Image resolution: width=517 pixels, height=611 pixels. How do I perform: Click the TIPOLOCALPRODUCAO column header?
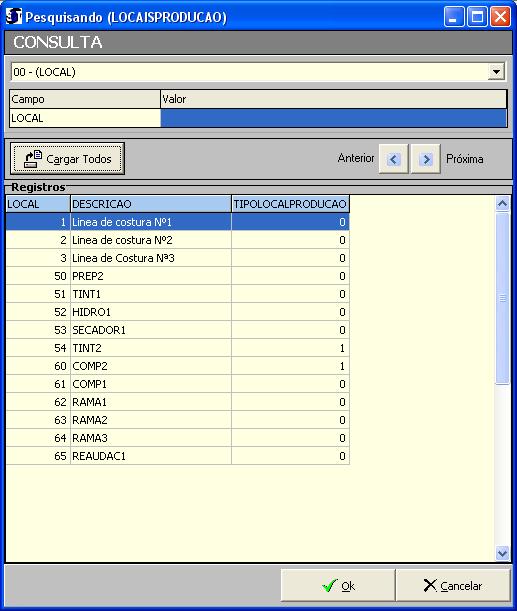click(290, 204)
